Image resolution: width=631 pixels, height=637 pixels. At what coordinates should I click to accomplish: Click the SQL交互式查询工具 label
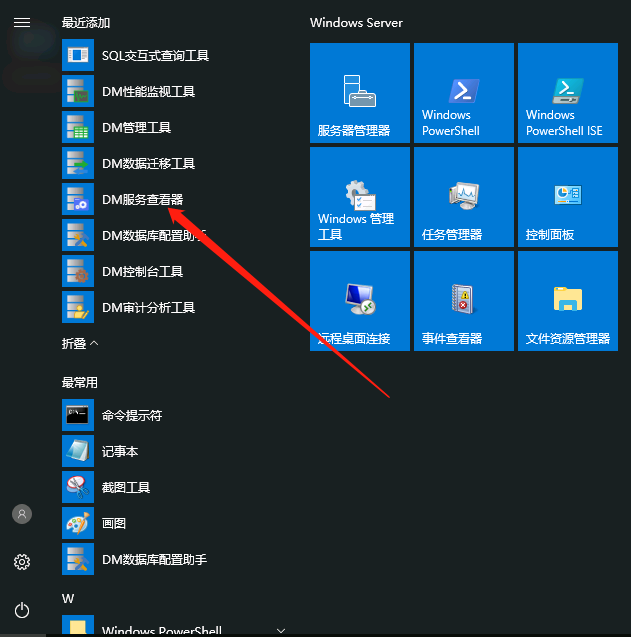(x=155, y=55)
